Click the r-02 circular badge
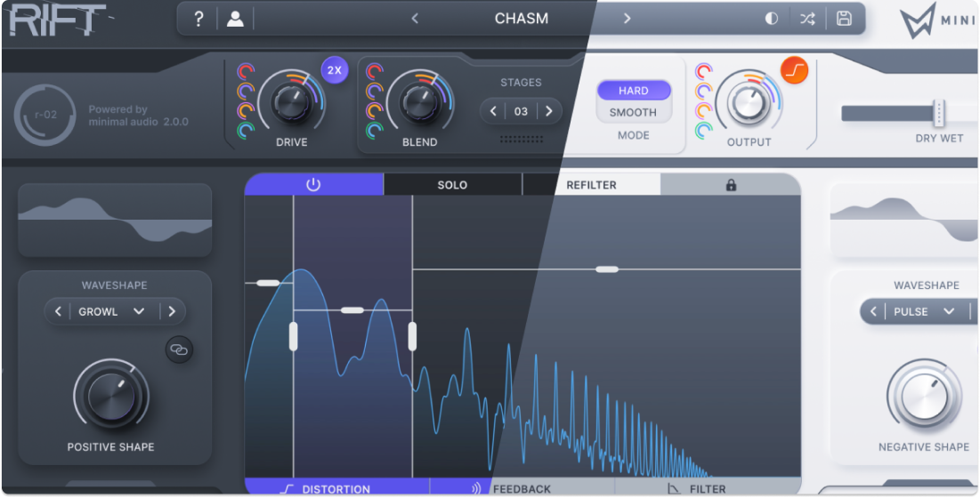Image resolution: width=980 pixels, height=498 pixels. click(45, 115)
